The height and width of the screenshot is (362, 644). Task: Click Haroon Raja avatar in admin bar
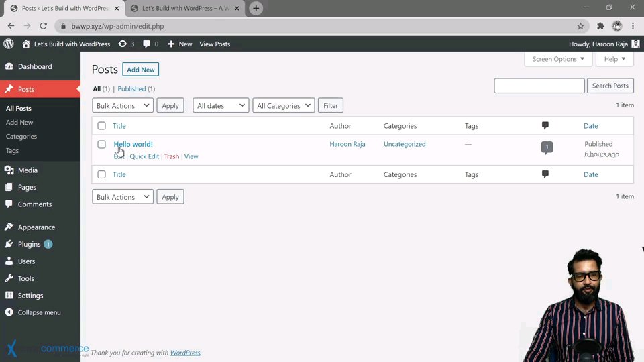[635, 44]
